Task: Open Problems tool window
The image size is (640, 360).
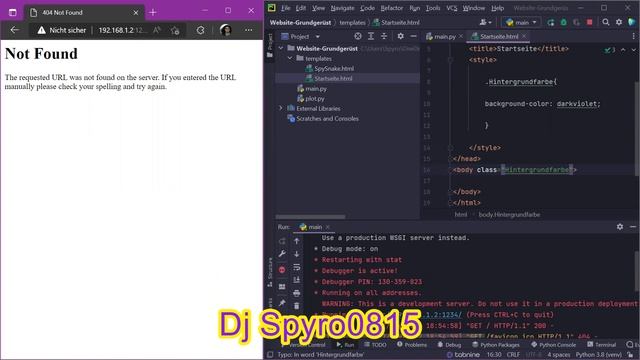Action: 411,345
